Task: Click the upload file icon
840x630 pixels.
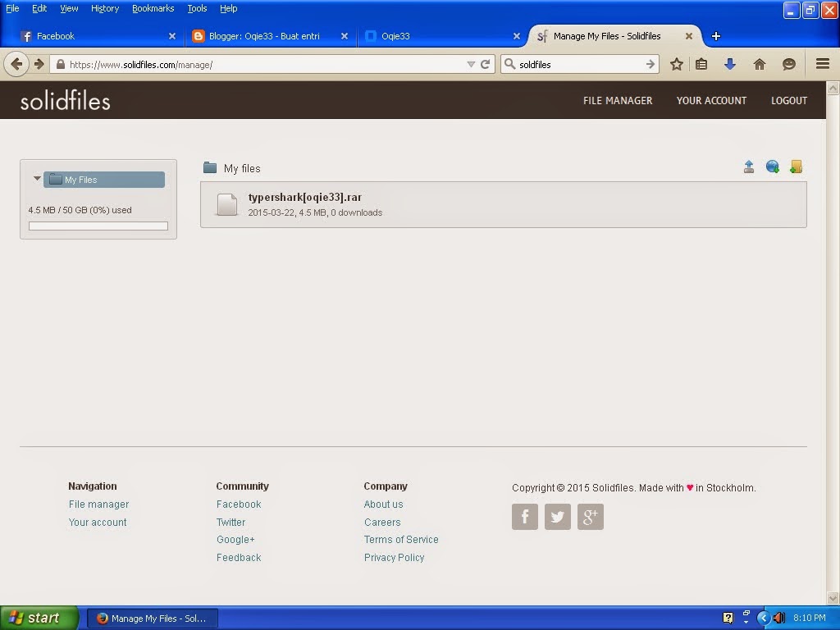Action: click(749, 167)
